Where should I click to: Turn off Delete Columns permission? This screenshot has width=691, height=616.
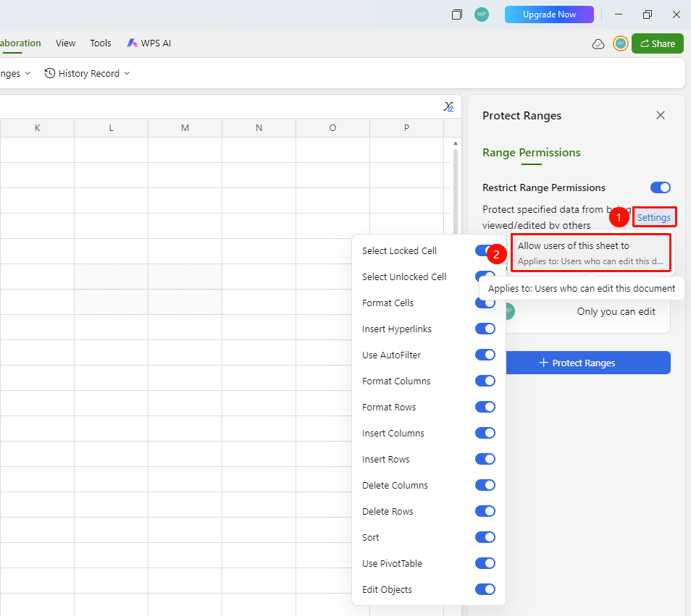point(485,485)
